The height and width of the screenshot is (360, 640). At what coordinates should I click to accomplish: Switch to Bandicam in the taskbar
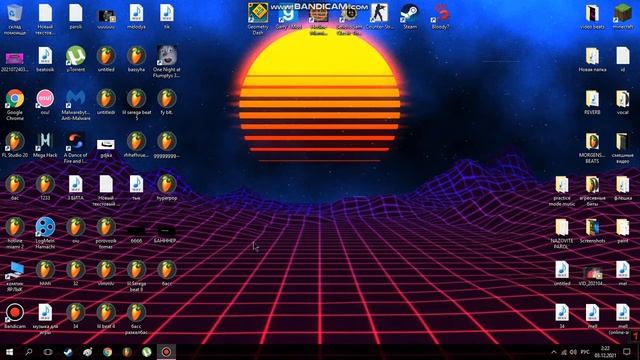166,352
